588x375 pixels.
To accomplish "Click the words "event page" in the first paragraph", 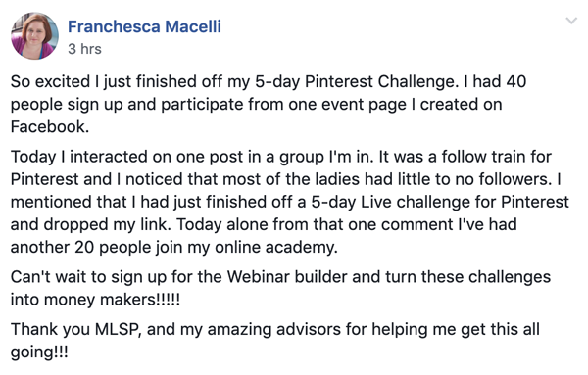I will click(x=365, y=105).
